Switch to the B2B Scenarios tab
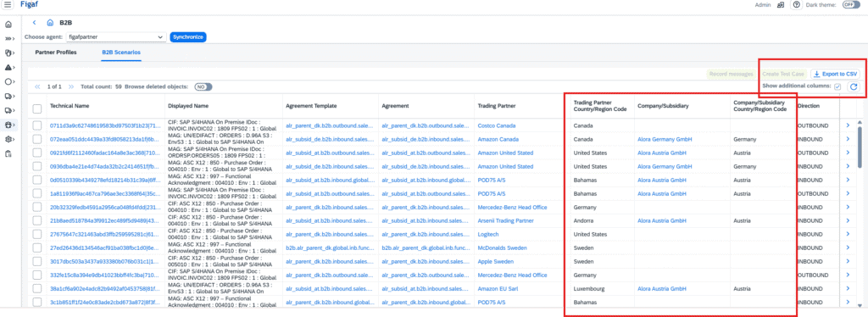Screen dimensions: 868x317 coord(121,52)
